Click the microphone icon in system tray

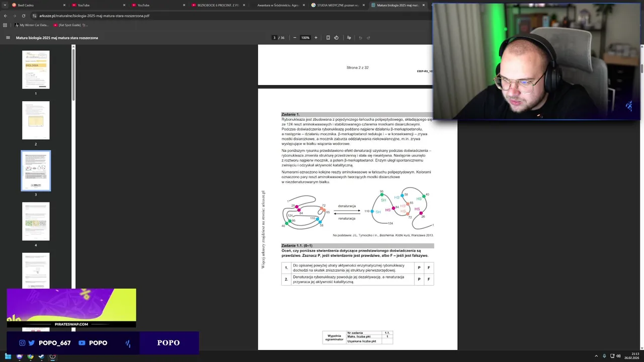coord(604,356)
